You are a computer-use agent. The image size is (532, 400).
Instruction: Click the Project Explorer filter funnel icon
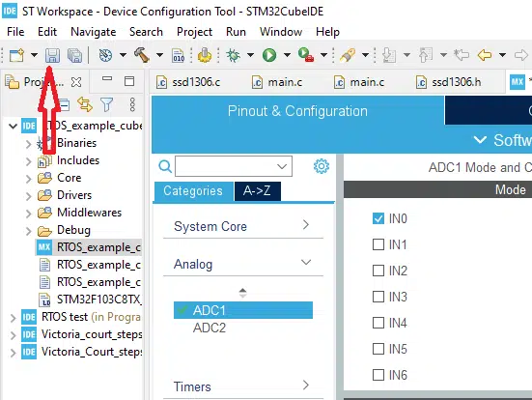106,104
